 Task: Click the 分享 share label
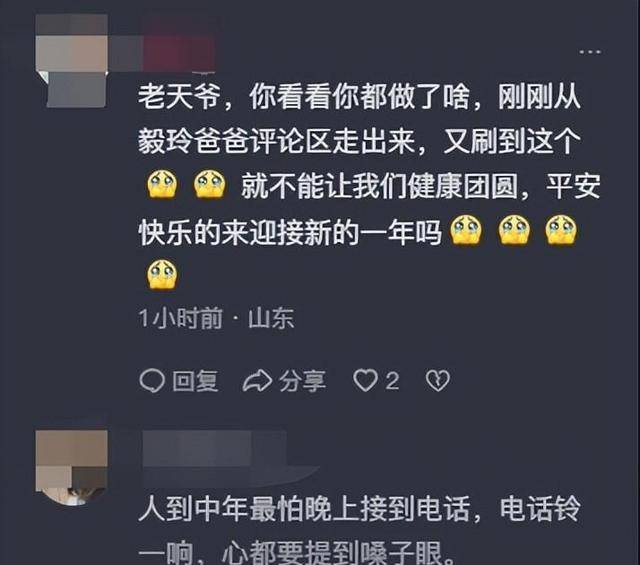302,381
